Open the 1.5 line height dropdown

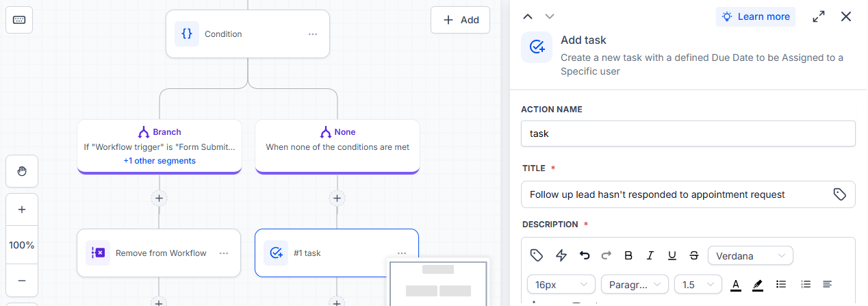[x=698, y=284]
